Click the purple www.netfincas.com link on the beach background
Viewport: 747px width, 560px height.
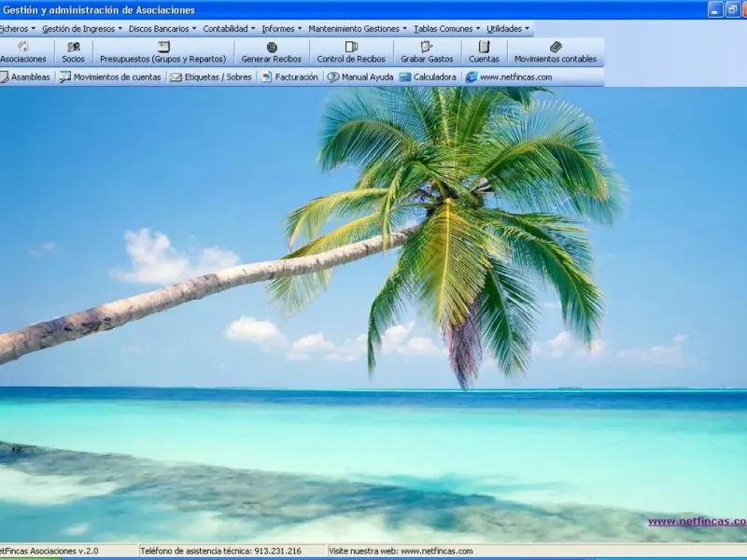[698, 522]
